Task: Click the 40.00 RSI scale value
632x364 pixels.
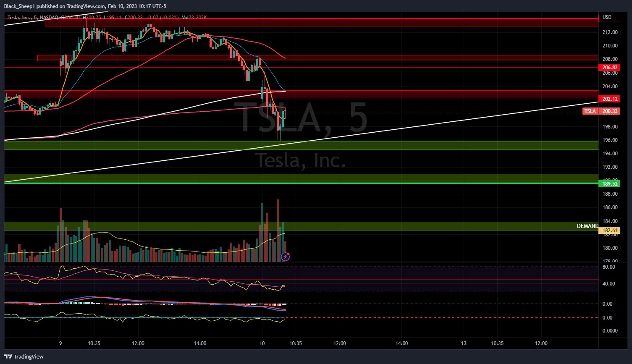Action: pyautogui.click(x=608, y=284)
